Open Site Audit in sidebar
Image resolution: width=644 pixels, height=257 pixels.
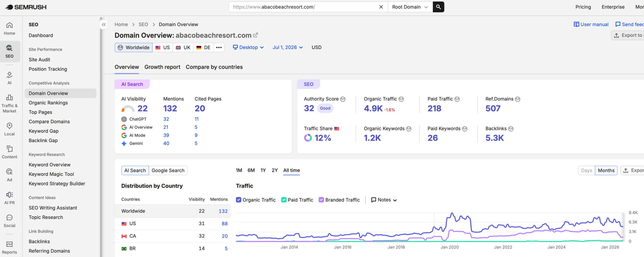[39, 60]
